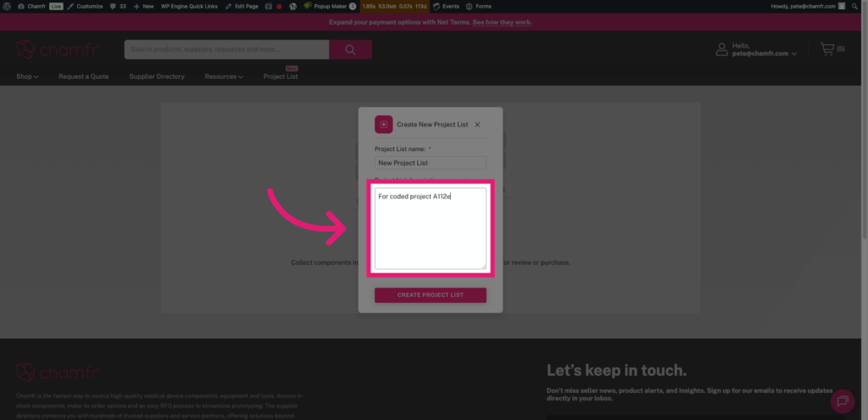Open the Supplier Directory
The width and height of the screenshot is (868, 420).
point(157,76)
